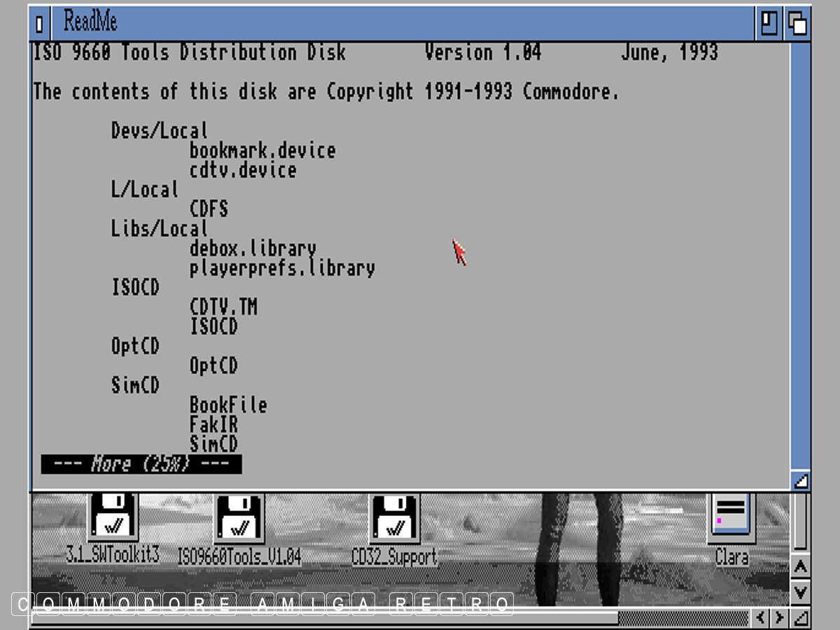840x630 pixels.
Task: Click the Workbench scroll down arrow
Action: (800, 592)
